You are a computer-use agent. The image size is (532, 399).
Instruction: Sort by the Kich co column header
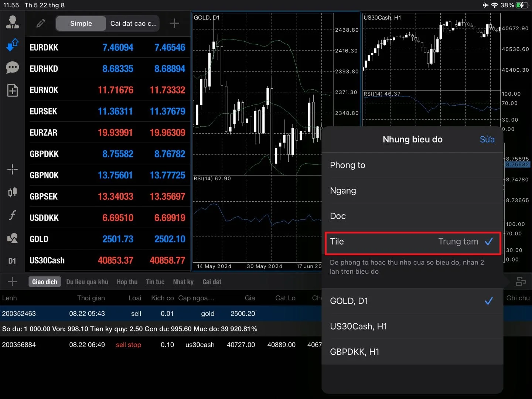(x=163, y=298)
